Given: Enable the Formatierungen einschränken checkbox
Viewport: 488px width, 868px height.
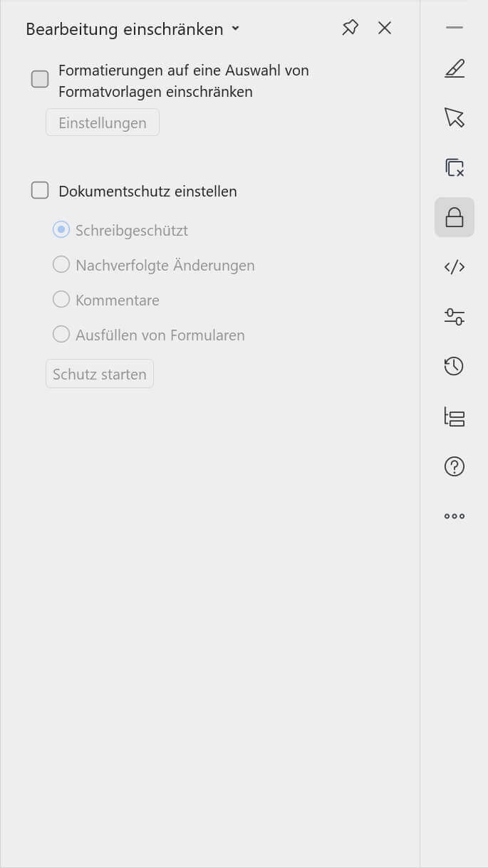Looking at the screenshot, I should (x=40, y=78).
